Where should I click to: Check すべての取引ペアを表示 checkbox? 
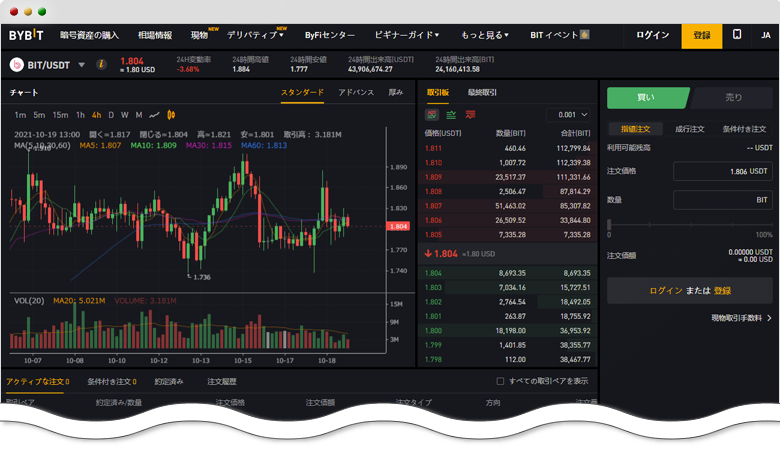[500, 381]
